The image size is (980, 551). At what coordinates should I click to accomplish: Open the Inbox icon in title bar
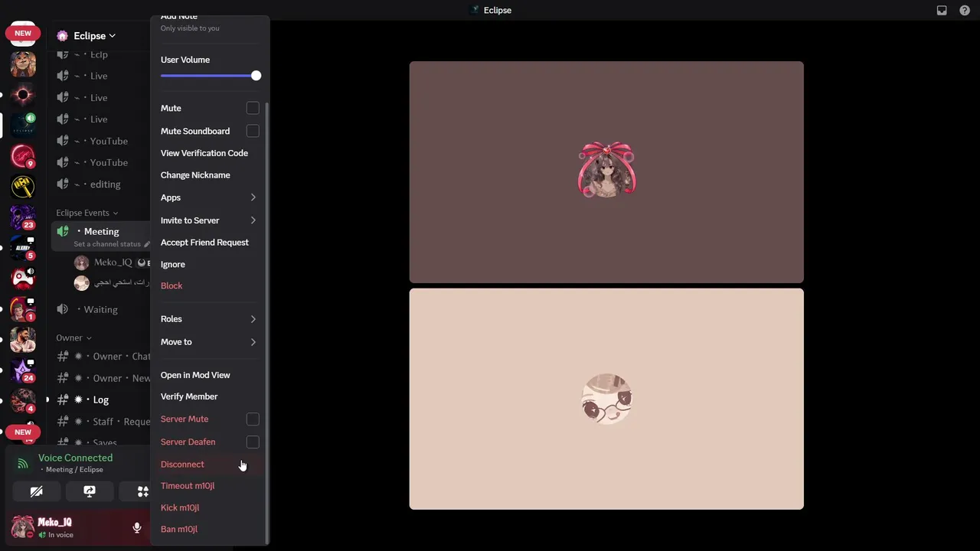pyautogui.click(x=942, y=10)
